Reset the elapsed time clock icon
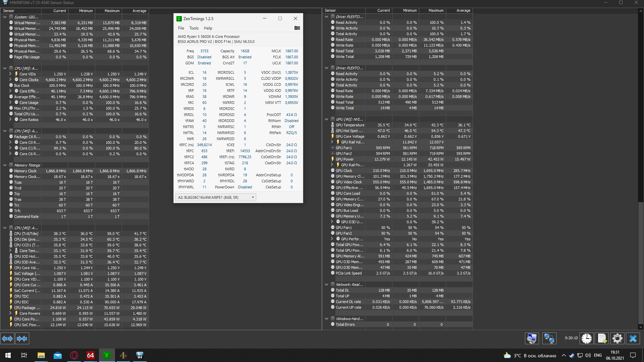644x362 pixels. [x=586, y=339]
